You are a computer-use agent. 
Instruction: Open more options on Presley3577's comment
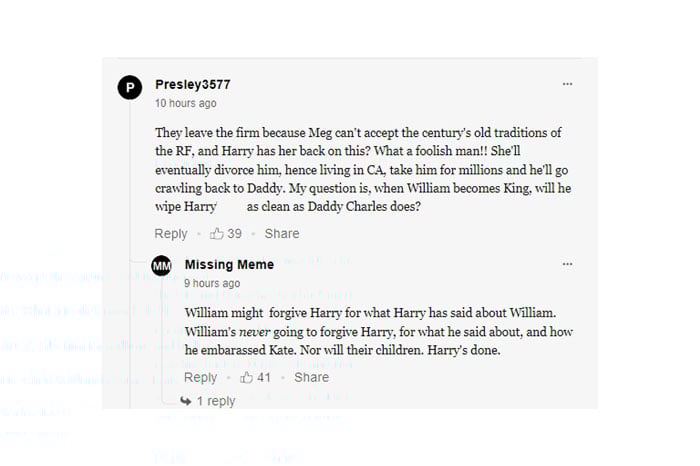567,84
